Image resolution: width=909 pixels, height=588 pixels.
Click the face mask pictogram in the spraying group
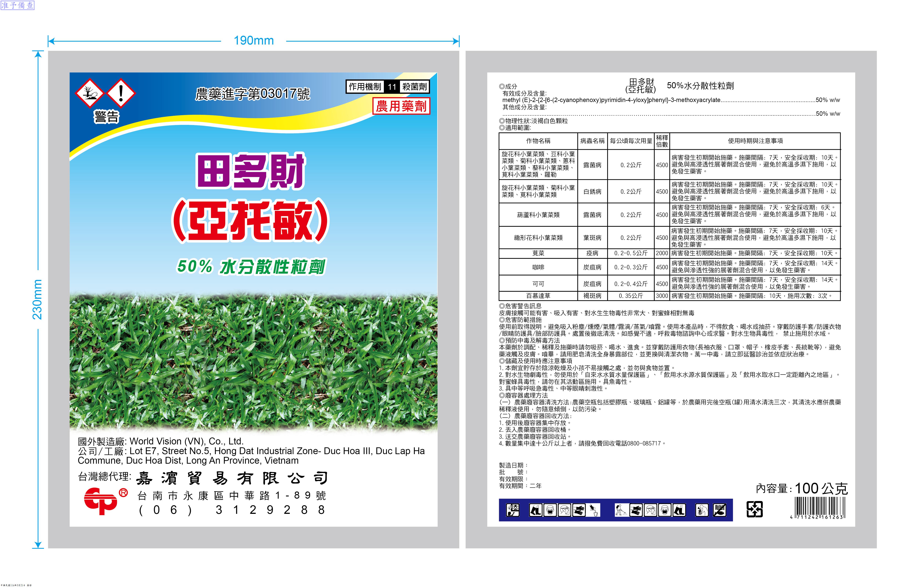pyautogui.click(x=665, y=510)
